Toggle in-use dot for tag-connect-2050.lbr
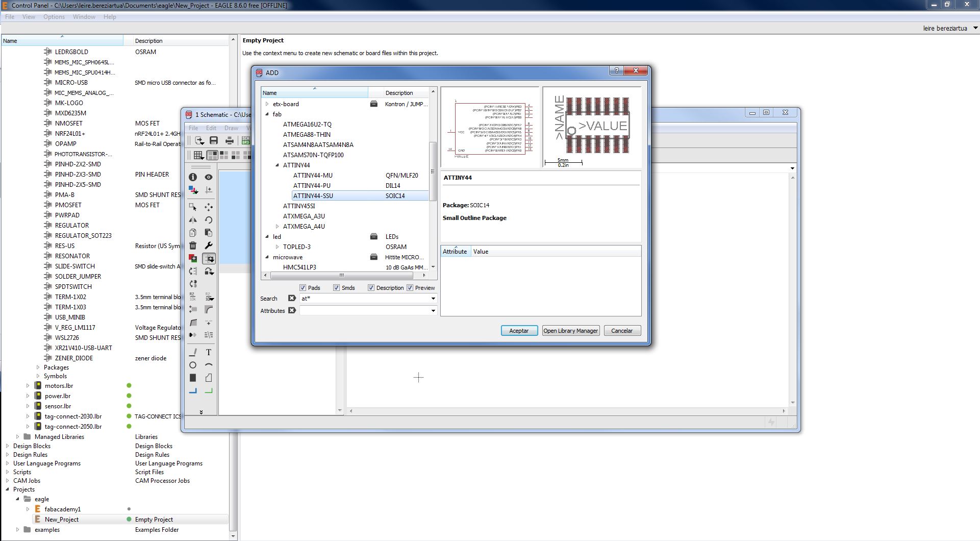The width and height of the screenshot is (980, 541). pyautogui.click(x=129, y=426)
